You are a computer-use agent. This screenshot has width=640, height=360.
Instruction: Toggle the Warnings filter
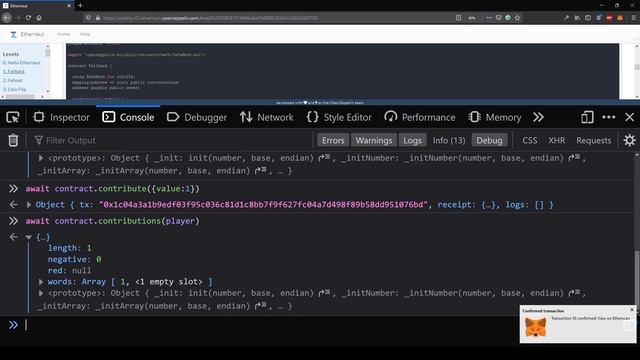click(373, 140)
